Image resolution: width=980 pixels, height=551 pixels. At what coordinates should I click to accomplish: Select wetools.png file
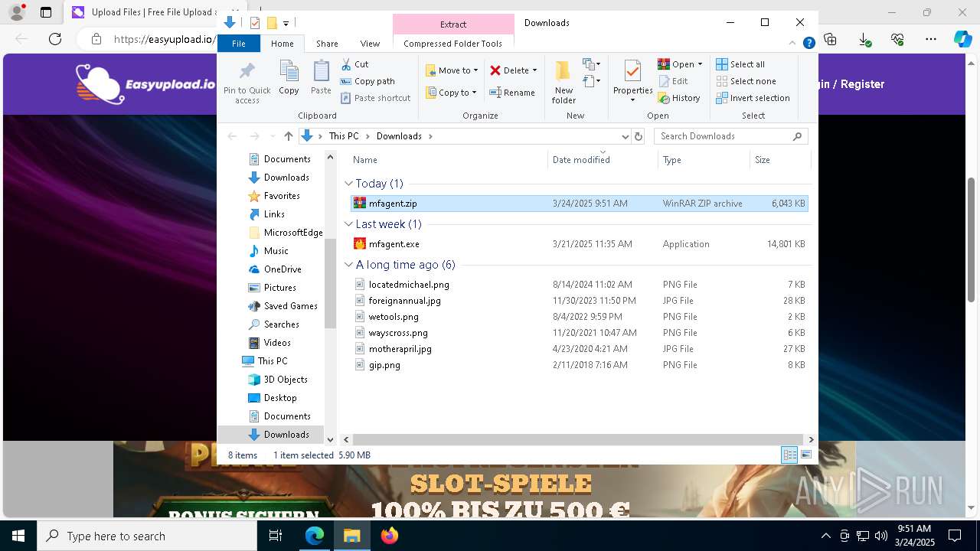(579, 317)
